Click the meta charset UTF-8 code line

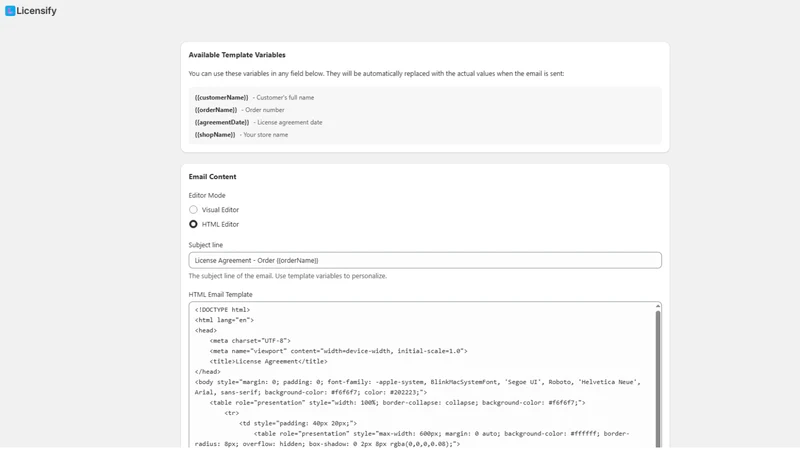(x=250, y=340)
